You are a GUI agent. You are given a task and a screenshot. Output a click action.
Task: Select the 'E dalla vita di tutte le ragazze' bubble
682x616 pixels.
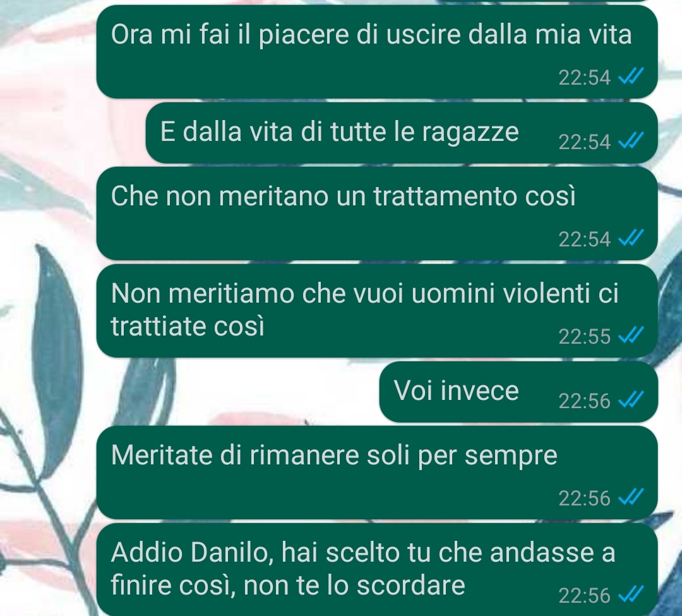pos(402,133)
